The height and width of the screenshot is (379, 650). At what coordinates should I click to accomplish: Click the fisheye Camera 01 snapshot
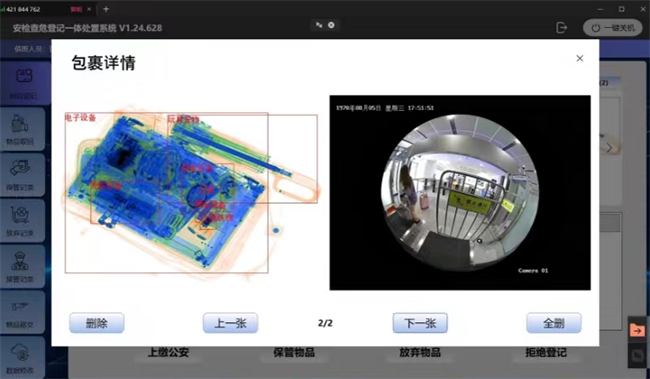[x=460, y=193]
